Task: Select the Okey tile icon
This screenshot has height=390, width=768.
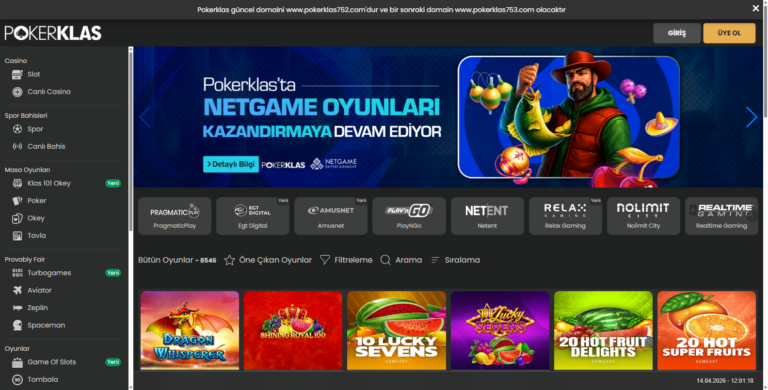Action: coord(17,219)
